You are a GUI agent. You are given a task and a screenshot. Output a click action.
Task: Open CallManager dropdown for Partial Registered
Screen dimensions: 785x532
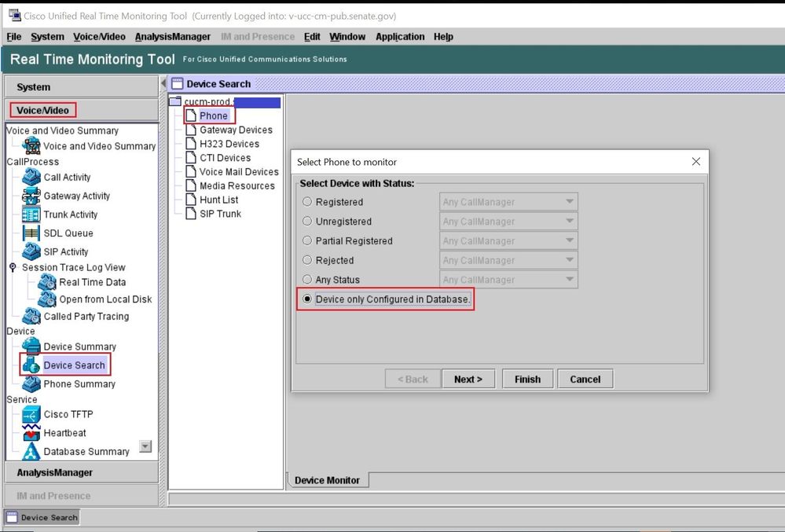pos(508,240)
